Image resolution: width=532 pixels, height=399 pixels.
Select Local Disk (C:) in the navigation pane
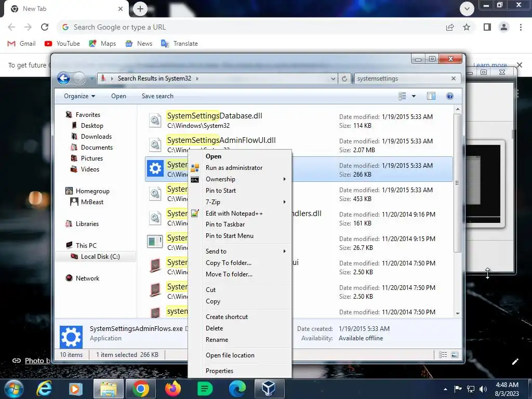100,257
